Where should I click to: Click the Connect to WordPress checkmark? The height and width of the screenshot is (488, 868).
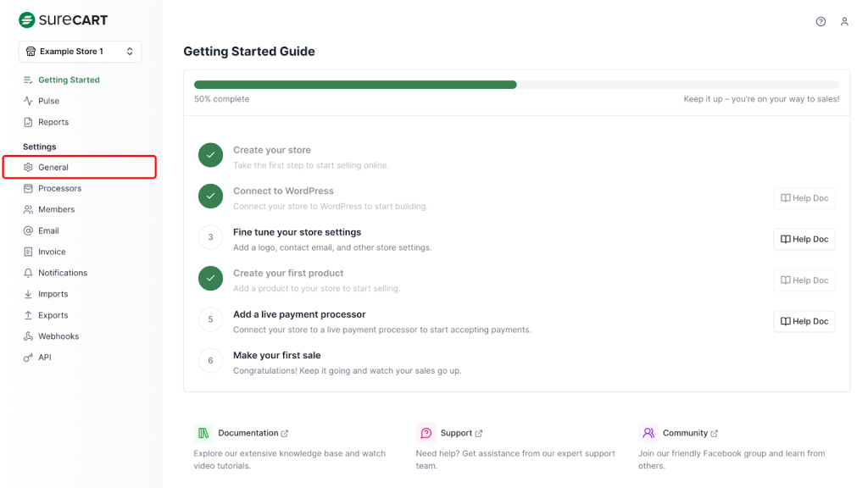click(x=210, y=197)
